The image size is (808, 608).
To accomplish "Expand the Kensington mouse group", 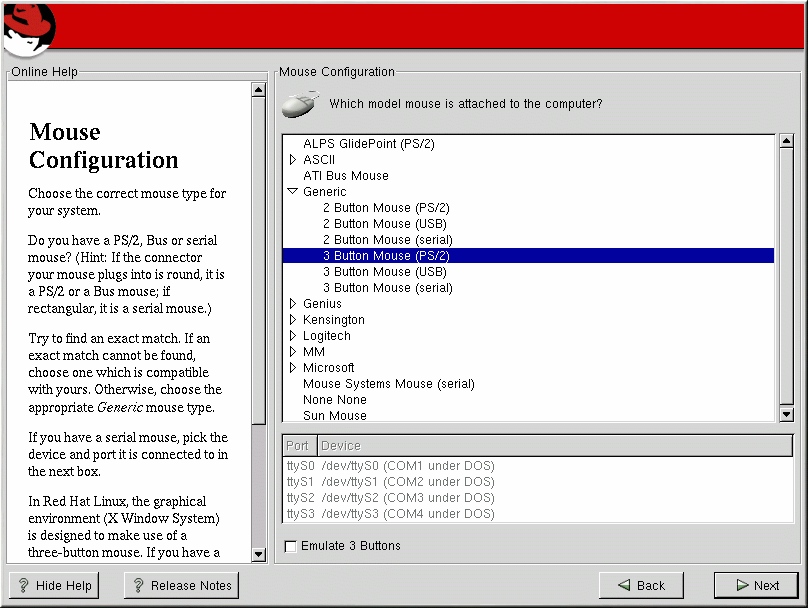I will 293,319.
